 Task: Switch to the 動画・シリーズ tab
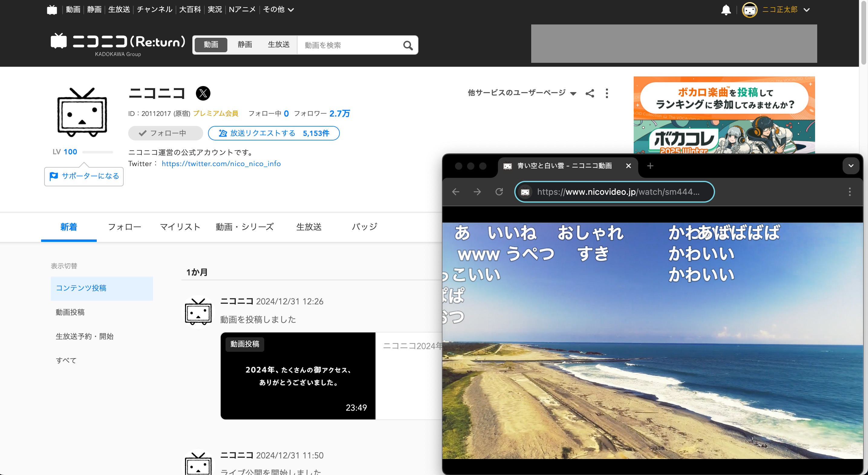point(245,226)
